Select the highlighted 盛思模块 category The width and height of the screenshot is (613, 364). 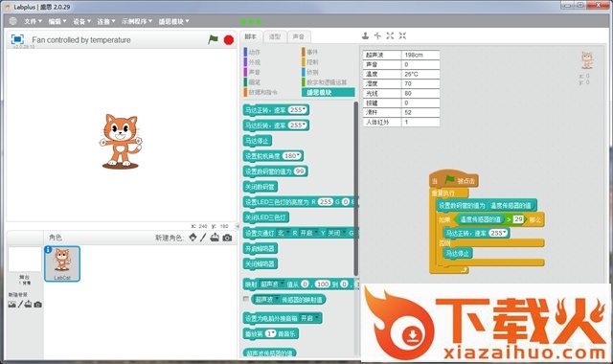[328, 92]
